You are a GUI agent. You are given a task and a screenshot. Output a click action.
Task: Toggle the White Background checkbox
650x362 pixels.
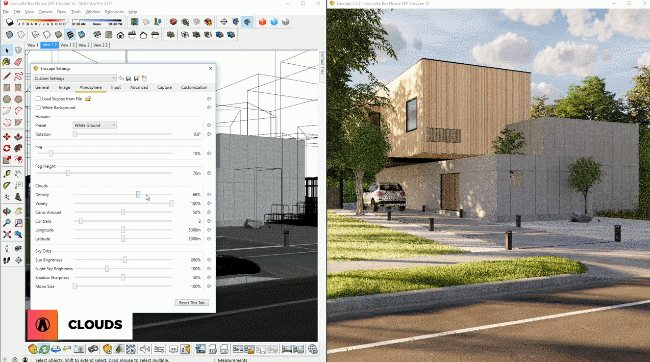coord(38,107)
